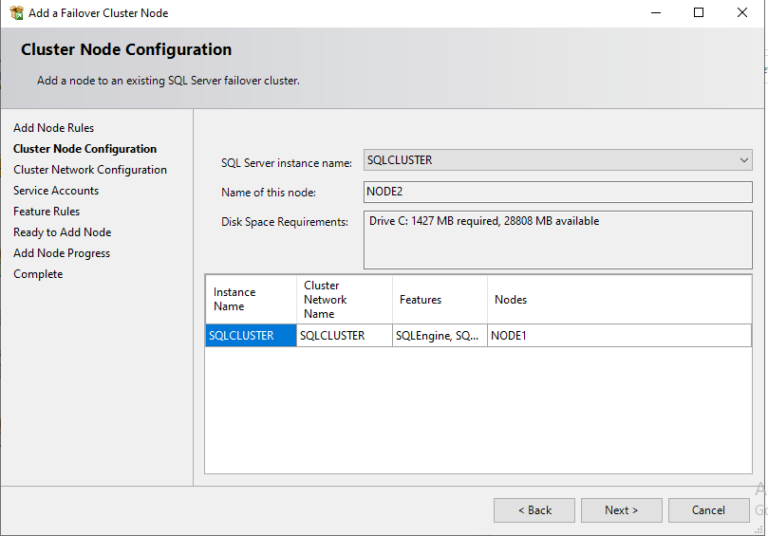Click the Name of this node field
768x536 pixels.
coord(557,192)
